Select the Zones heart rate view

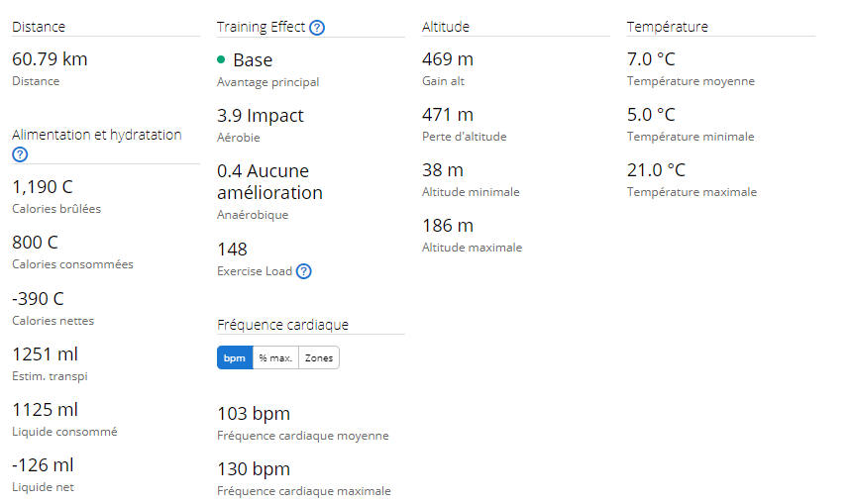tap(319, 357)
